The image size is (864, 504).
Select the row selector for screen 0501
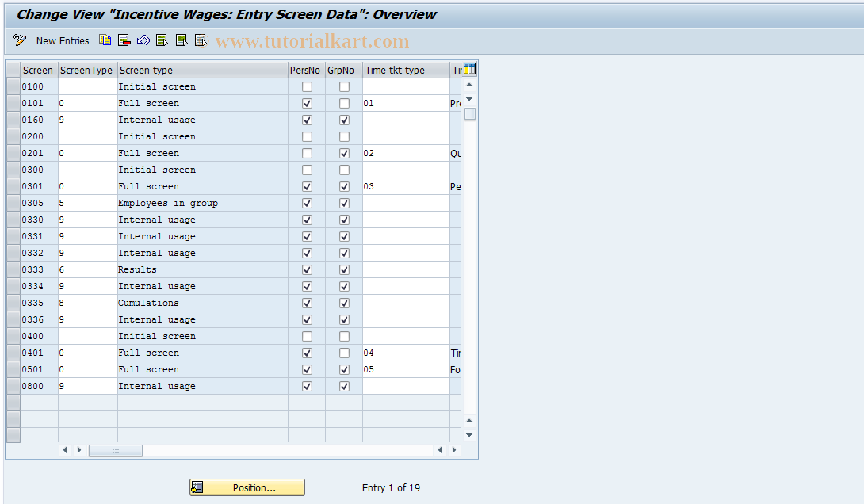pyautogui.click(x=13, y=369)
